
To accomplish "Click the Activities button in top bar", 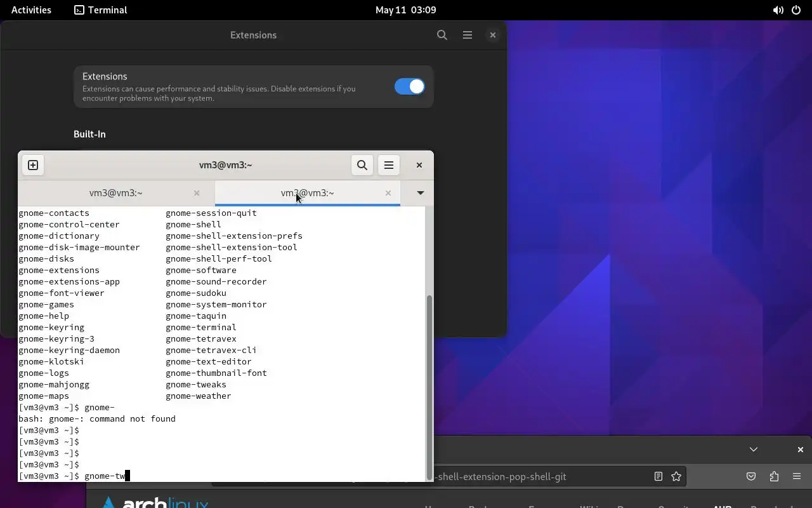I will click(x=31, y=10).
